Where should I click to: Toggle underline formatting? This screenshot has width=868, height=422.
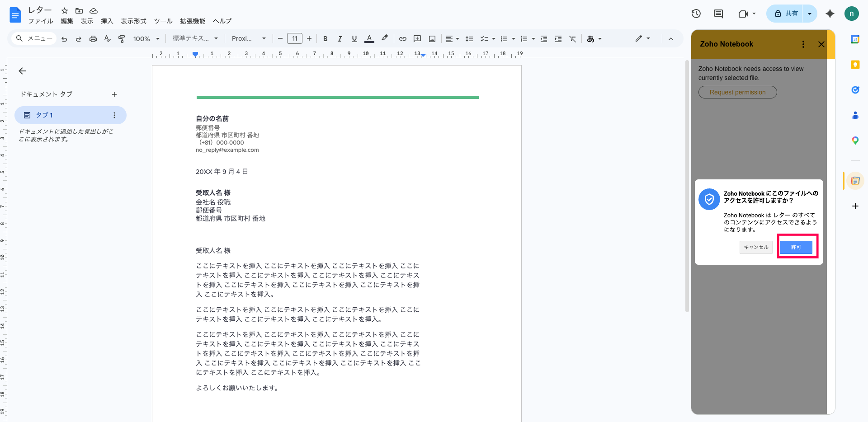pos(354,39)
